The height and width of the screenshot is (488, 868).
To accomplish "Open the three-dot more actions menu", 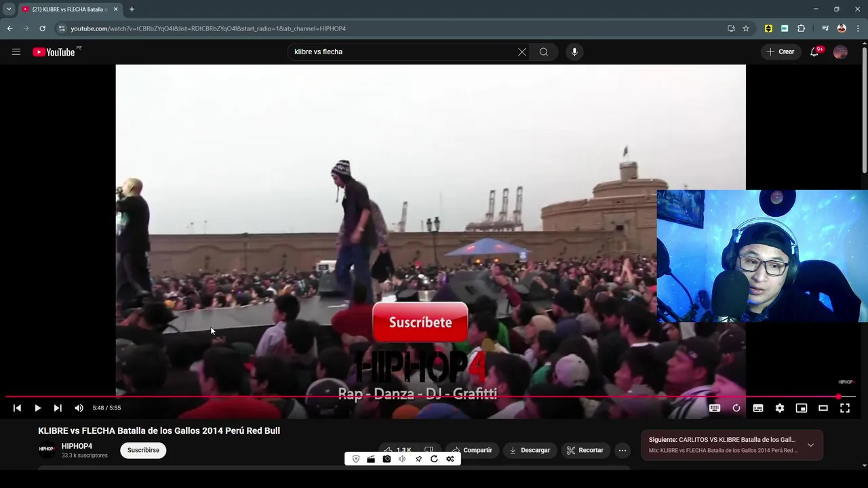I will point(623,450).
